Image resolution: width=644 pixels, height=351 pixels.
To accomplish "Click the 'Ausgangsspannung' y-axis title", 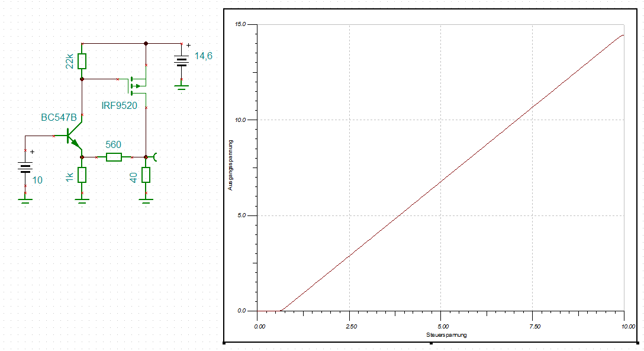I will (230, 165).
